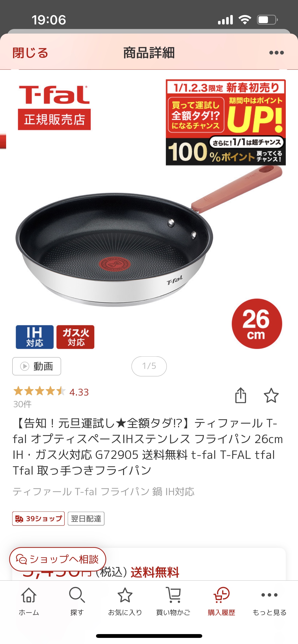Viewport: 298px width, 644px height.
Task: Tap the ショップへ相談 chat button
Action: pyautogui.click(x=58, y=559)
